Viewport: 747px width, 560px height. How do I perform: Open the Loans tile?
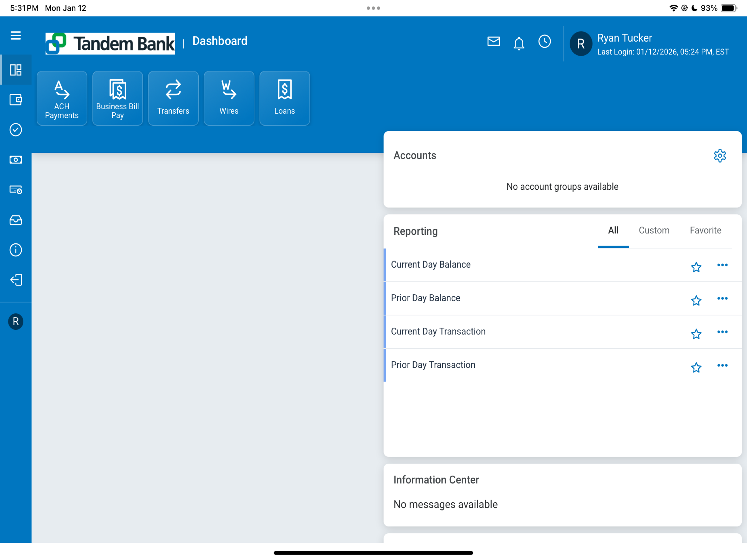coord(285,98)
